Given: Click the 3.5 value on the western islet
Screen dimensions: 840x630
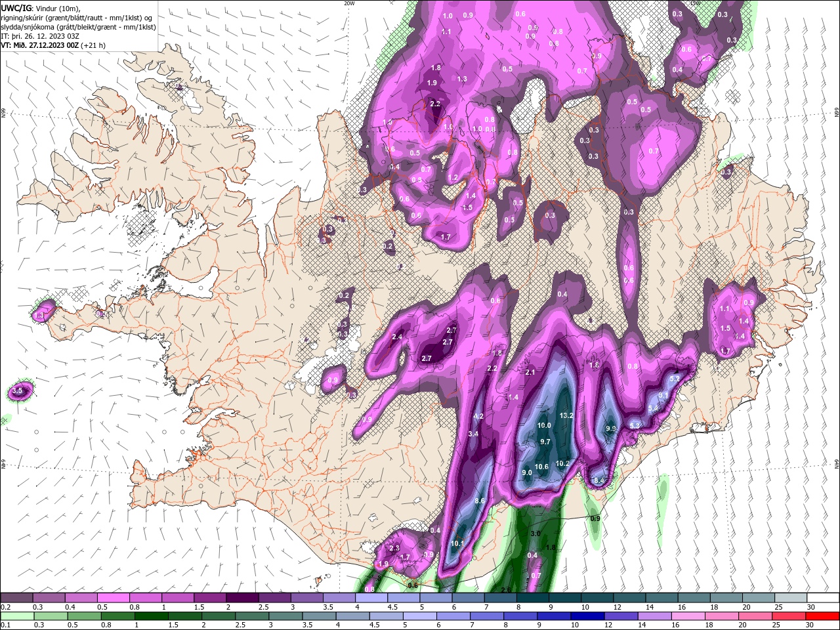Looking at the screenshot, I should [18, 390].
